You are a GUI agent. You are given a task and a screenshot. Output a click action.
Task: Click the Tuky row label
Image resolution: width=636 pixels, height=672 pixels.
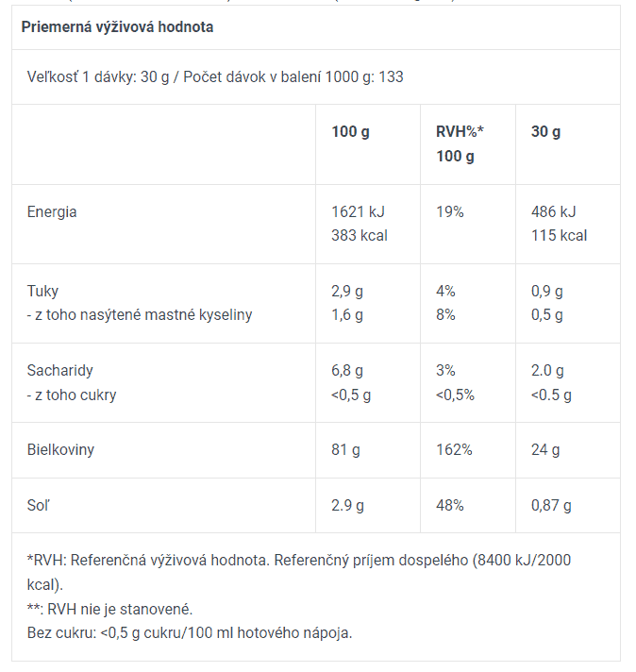(x=43, y=291)
